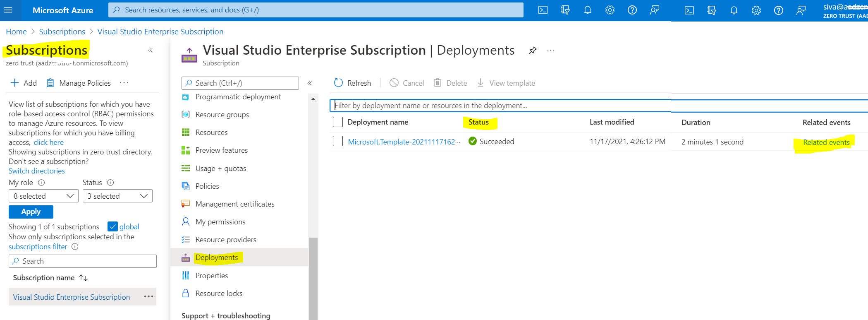Show info tooltip icon for Status filter
Image resolution: width=868 pixels, height=320 pixels.
click(110, 183)
